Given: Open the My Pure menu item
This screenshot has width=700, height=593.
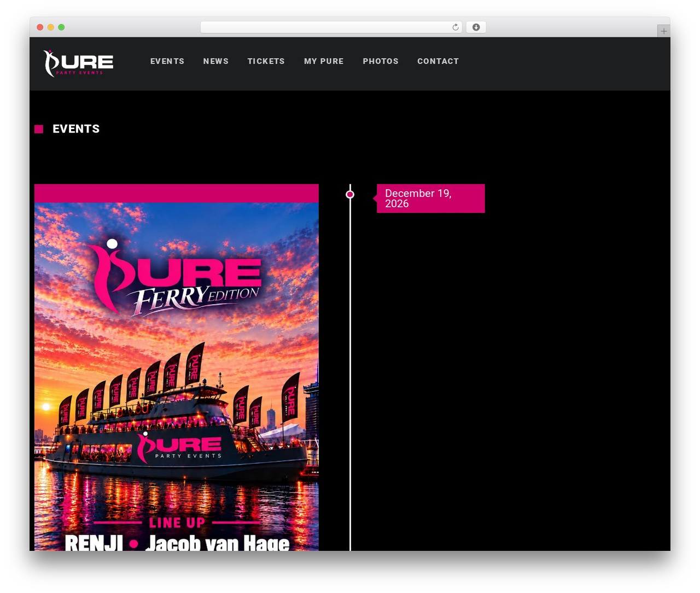Looking at the screenshot, I should [324, 61].
